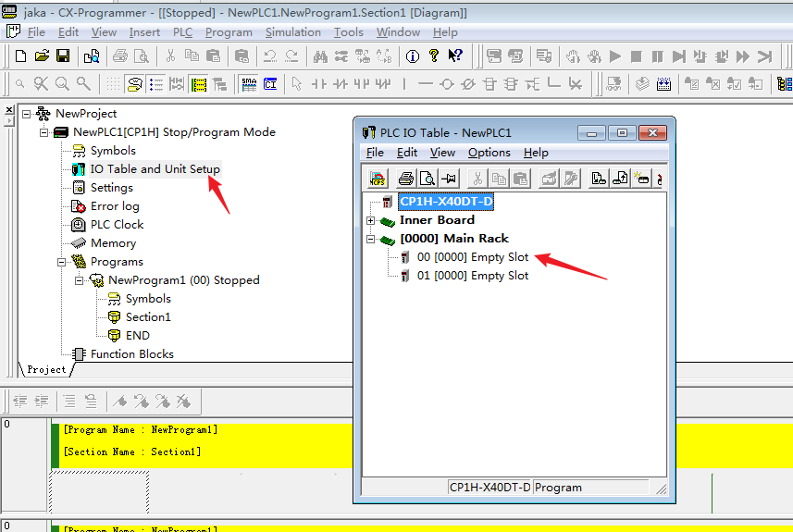793x532 pixels.
Task: Open Options menu in PLC IO Table
Action: point(489,153)
